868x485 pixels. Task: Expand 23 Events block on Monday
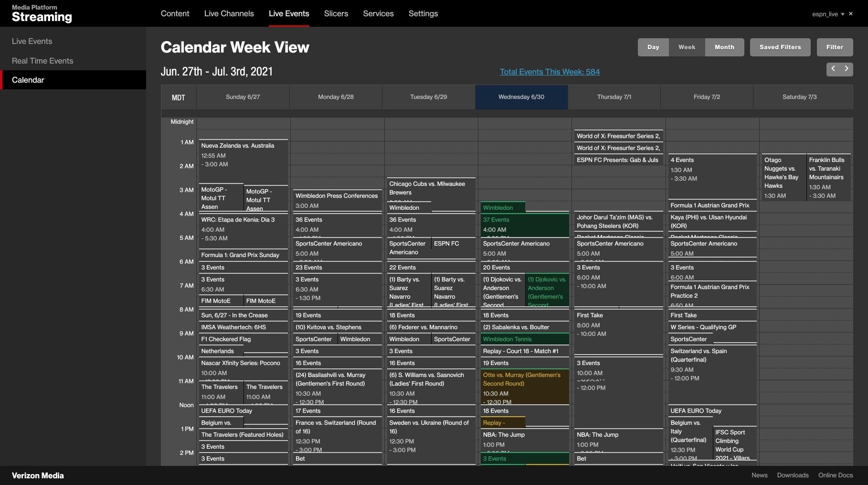pyautogui.click(x=337, y=268)
